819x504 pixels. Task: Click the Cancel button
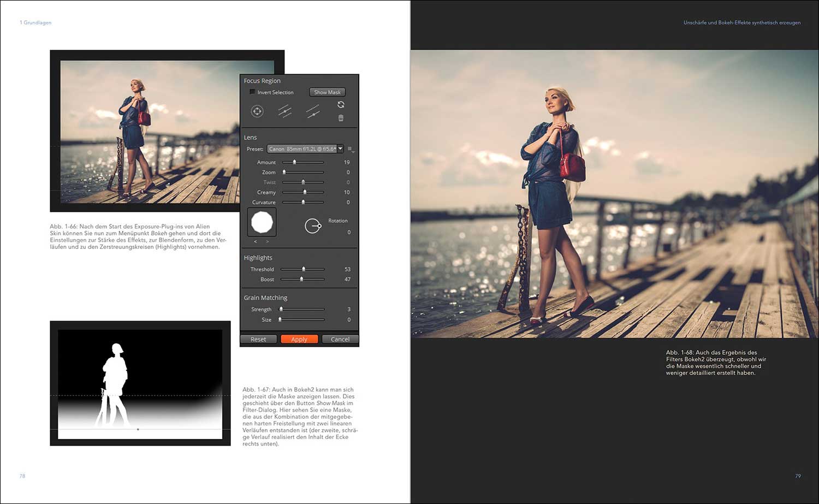(x=340, y=339)
